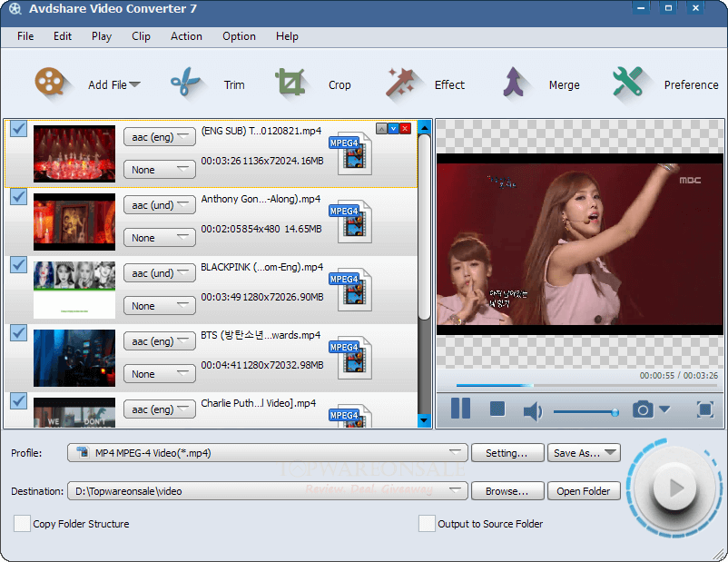Open the Edit menu
The height and width of the screenshot is (562, 728).
[x=63, y=36]
